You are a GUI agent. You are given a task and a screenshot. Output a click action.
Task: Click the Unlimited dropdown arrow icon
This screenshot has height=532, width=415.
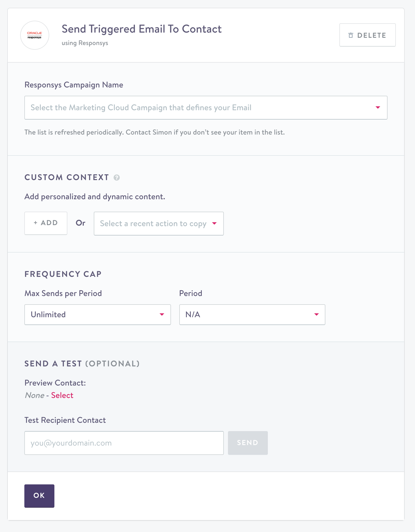click(162, 315)
